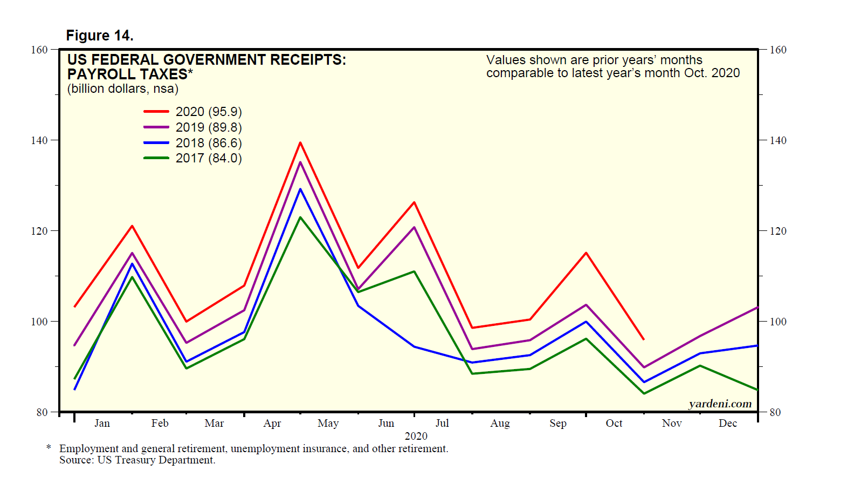Click the blue 2018 legend line swatch
The image size is (868, 491).
(156, 143)
